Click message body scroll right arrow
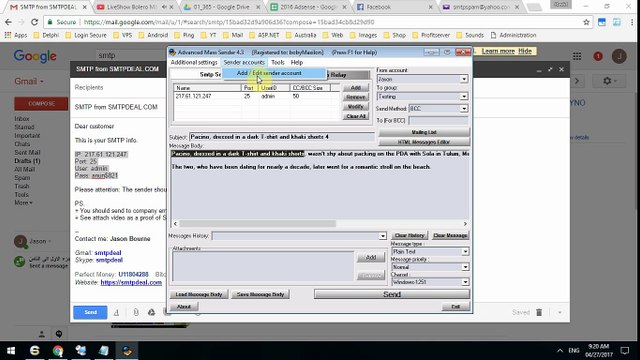Viewport: 640px width, 360px height. point(465,224)
